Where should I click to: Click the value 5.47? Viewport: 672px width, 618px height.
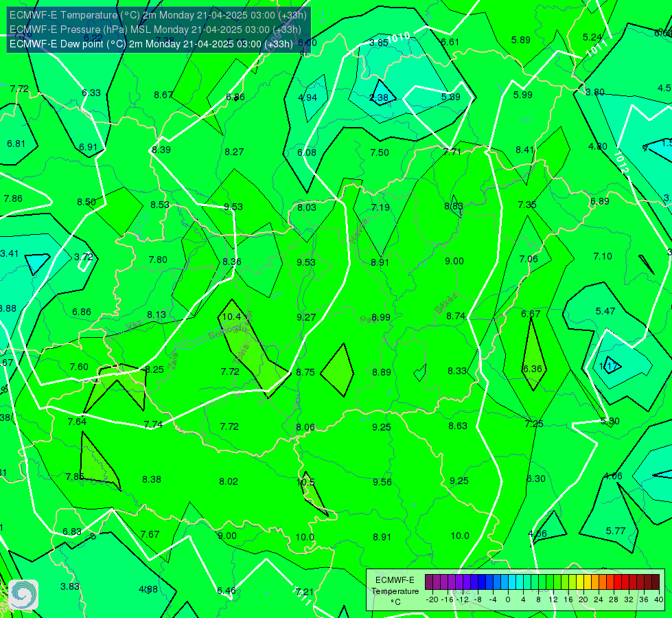605,311
